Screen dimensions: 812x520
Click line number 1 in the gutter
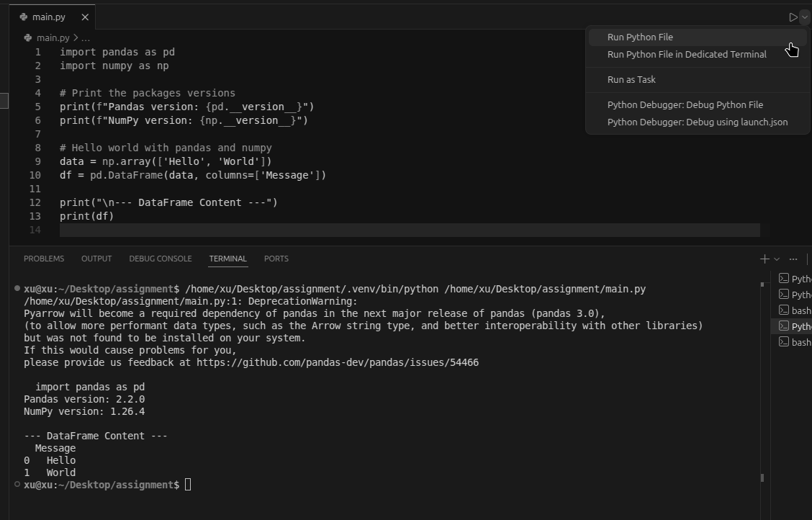pyautogui.click(x=38, y=53)
